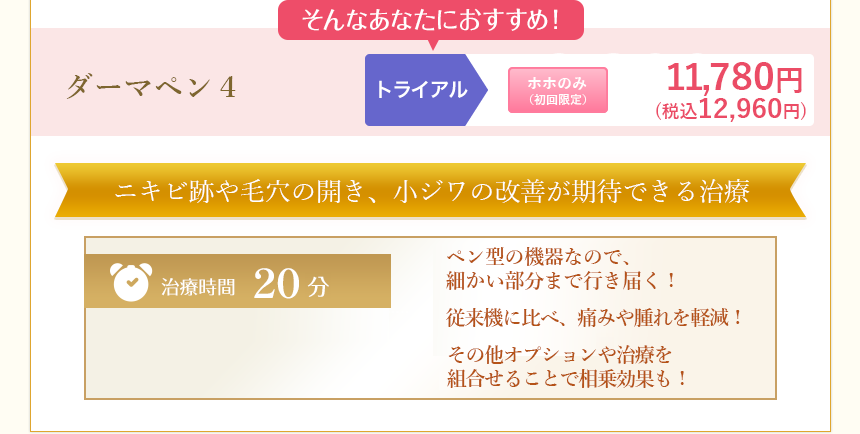Click the right folded end of gold ribbon
Viewport: 860px width, 434px height.
pos(795,190)
